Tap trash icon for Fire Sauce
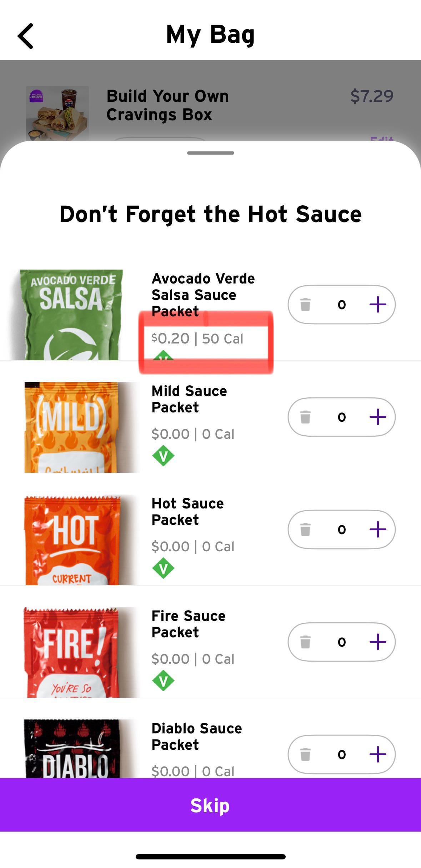The image size is (421, 868). coord(305,642)
